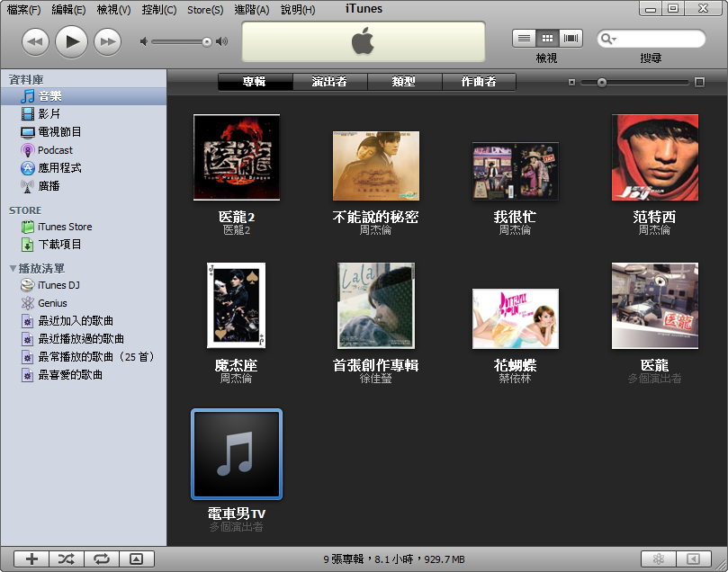
Task: Click the loud-volume speaker icon
Action: [x=222, y=41]
